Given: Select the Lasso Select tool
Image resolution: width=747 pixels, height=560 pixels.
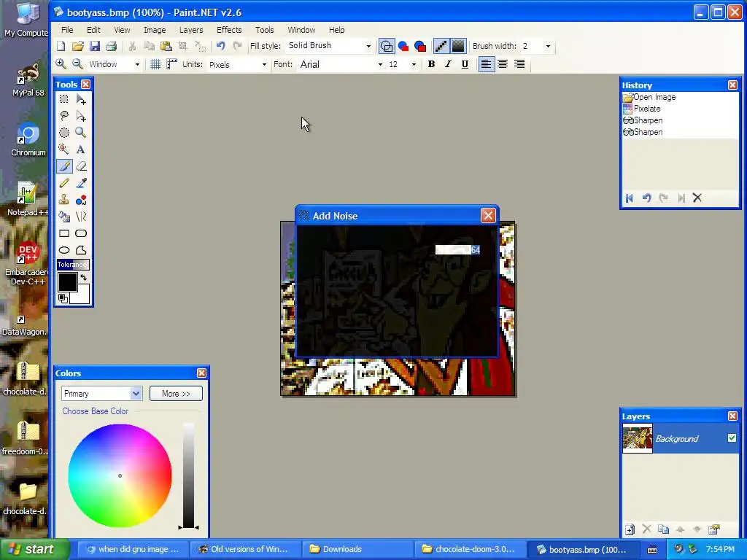Looking at the screenshot, I should coord(64,116).
